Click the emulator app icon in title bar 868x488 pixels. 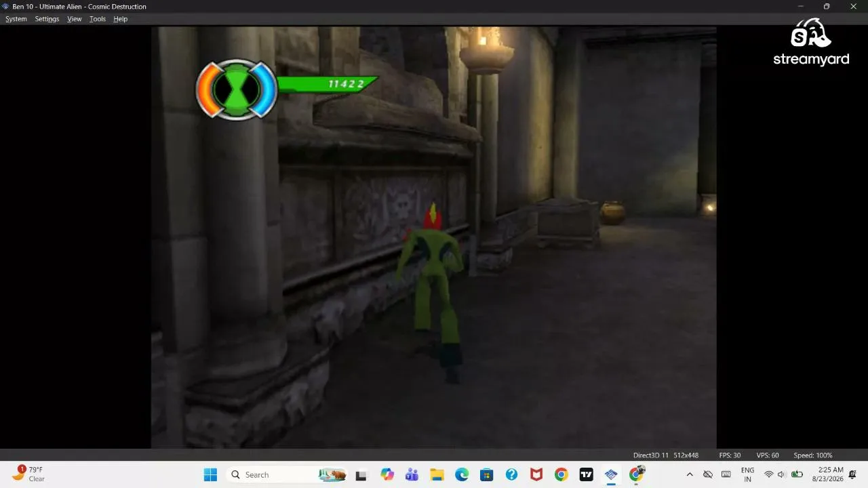(6, 7)
